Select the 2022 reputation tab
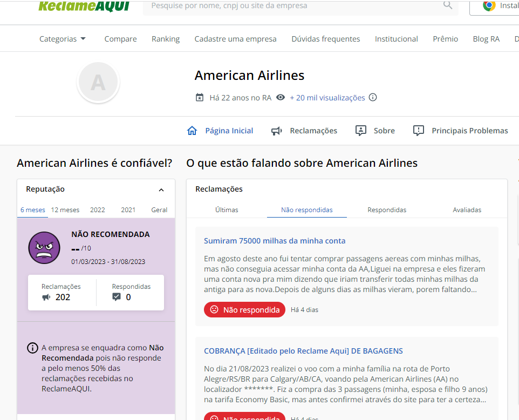 point(97,209)
